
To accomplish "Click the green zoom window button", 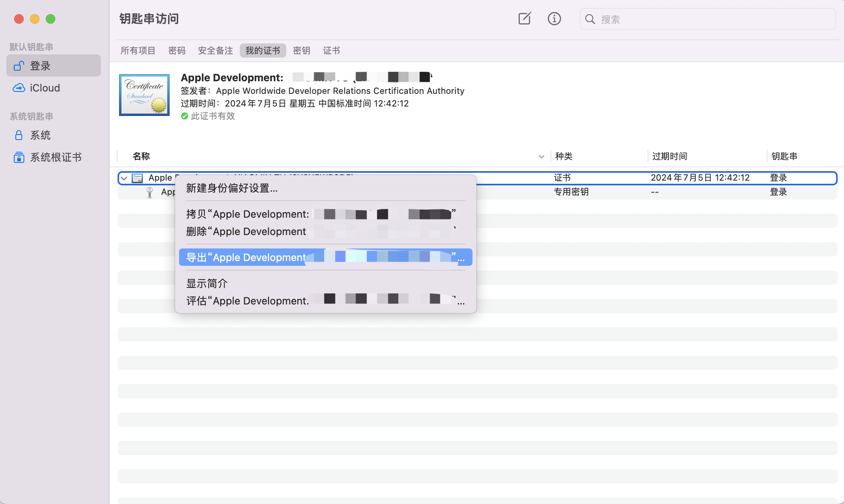I will point(50,19).
